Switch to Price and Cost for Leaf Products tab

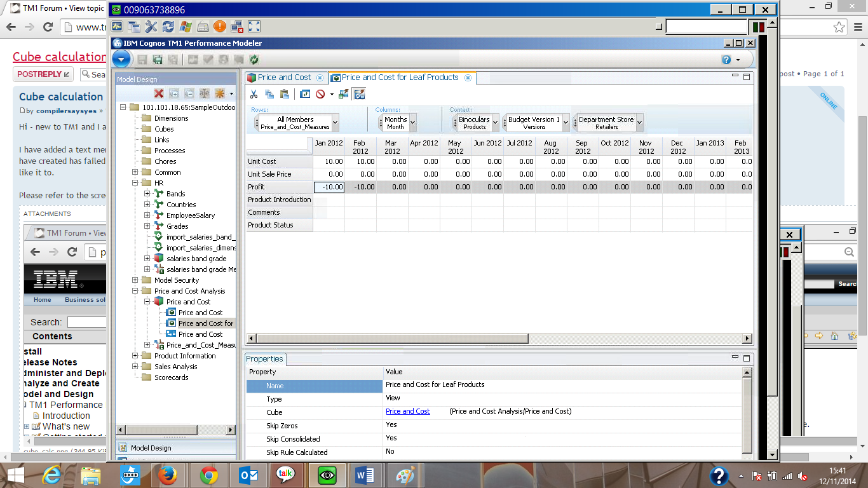pos(400,78)
